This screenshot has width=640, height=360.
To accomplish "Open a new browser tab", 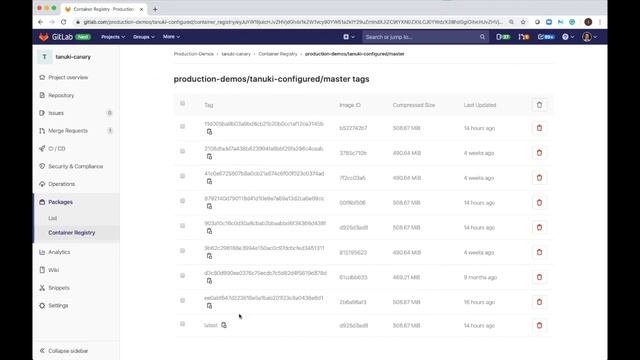I will click(155, 9).
